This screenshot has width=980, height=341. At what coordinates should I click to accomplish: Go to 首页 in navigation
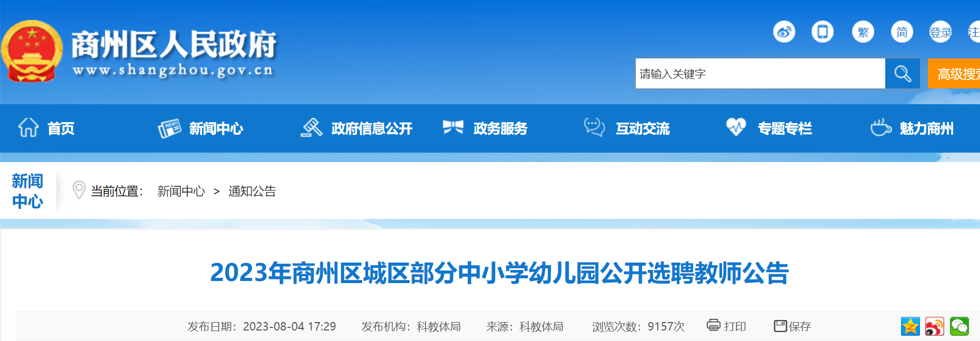click(x=61, y=128)
